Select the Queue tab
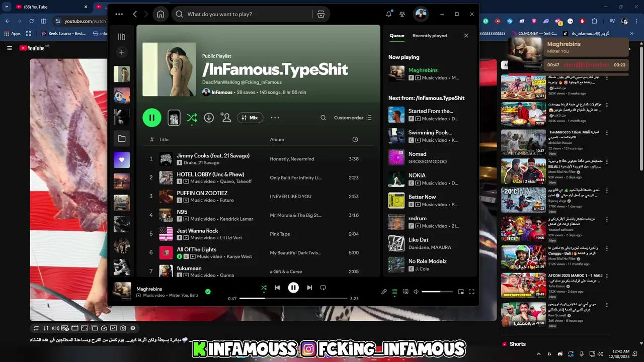 tap(397, 36)
